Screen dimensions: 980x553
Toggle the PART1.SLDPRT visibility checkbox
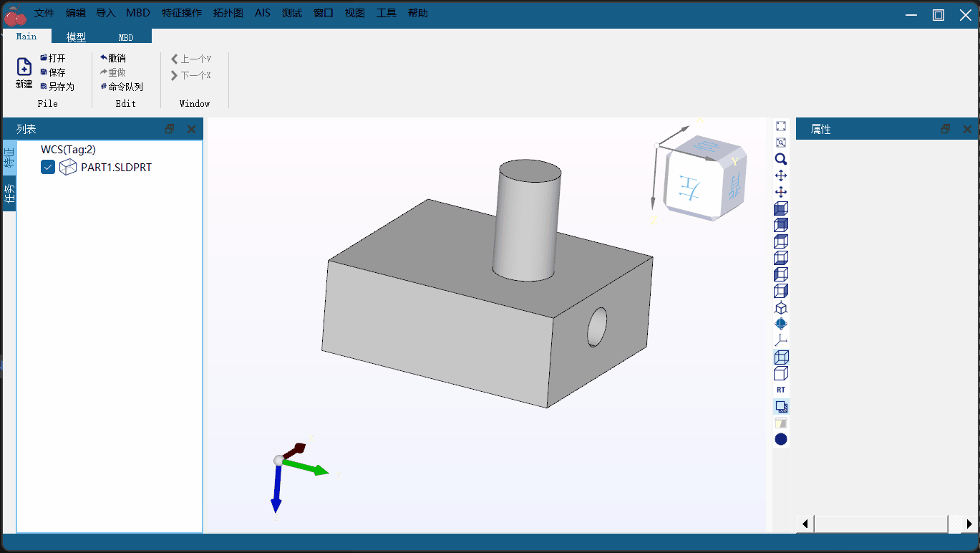pos(48,168)
